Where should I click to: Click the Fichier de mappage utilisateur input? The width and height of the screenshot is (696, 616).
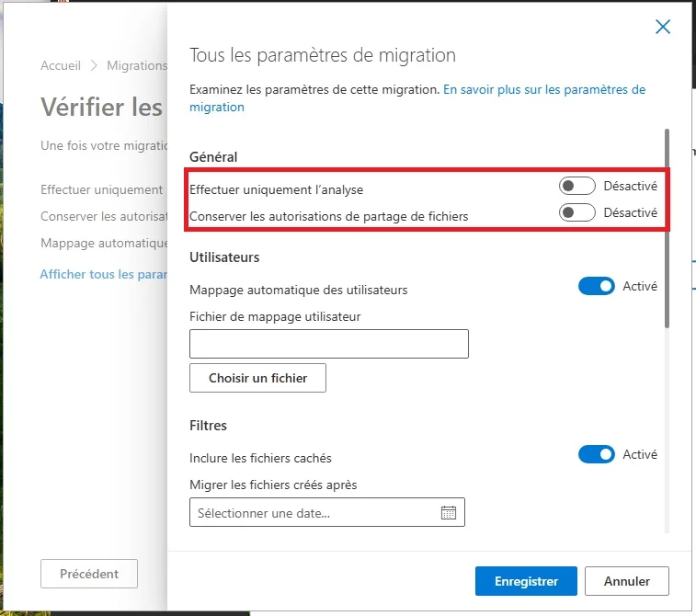click(x=329, y=344)
